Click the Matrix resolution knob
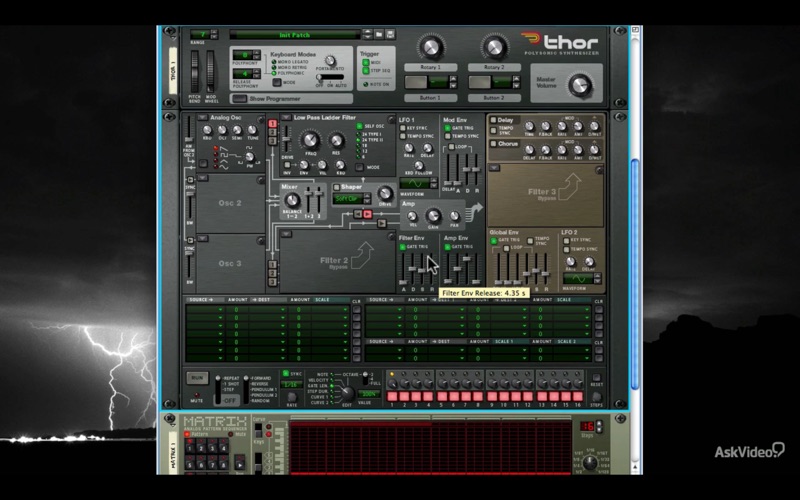 [x=589, y=462]
